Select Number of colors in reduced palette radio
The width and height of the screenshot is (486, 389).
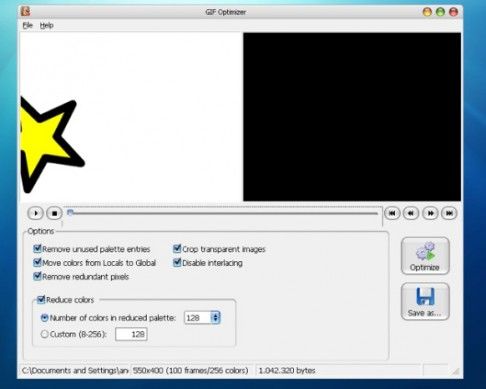click(x=44, y=318)
